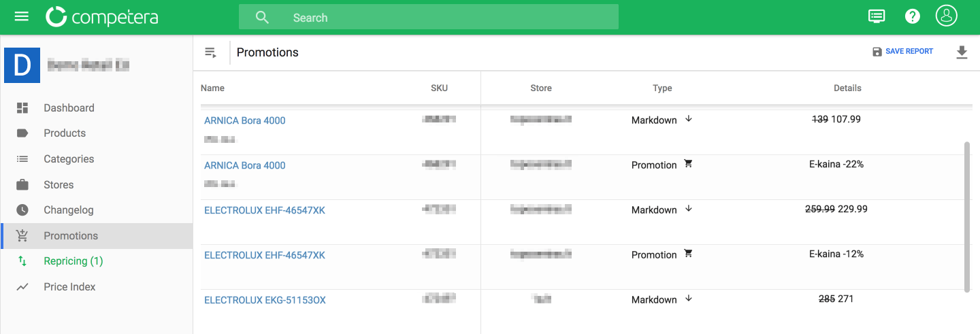The width and height of the screenshot is (980, 334).
Task: Open the user account profile icon
Action: 947,16
